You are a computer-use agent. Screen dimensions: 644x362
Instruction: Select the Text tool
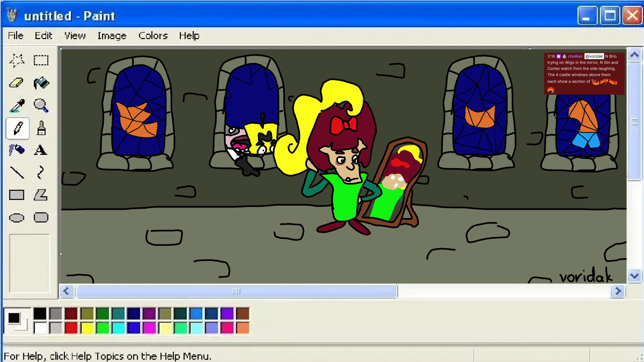pos(41,150)
